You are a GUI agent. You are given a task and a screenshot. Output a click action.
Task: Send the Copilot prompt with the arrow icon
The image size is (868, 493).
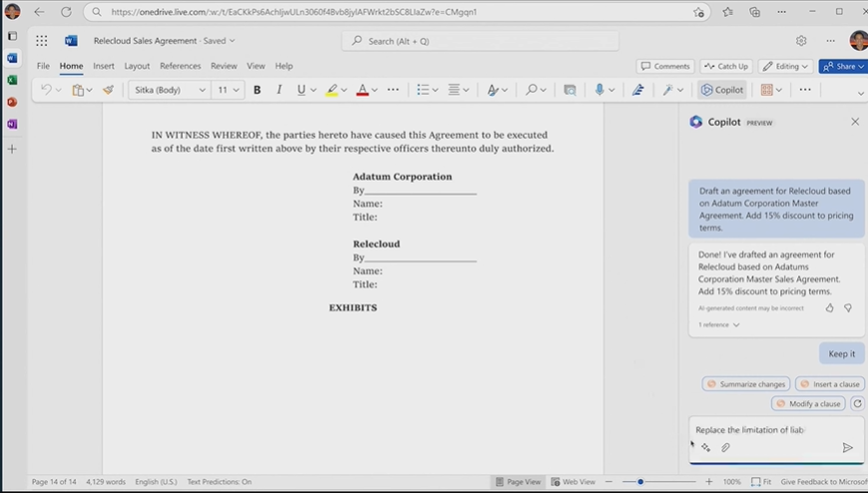point(847,448)
